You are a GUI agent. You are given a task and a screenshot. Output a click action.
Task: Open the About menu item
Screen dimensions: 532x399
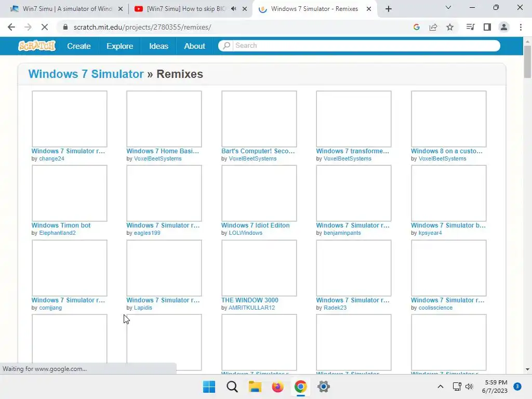point(194,46)
